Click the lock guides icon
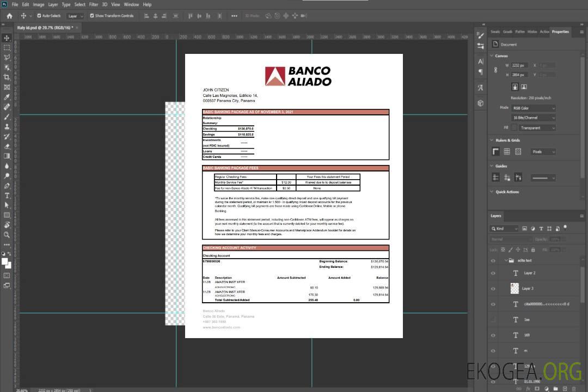 [507, 177]
